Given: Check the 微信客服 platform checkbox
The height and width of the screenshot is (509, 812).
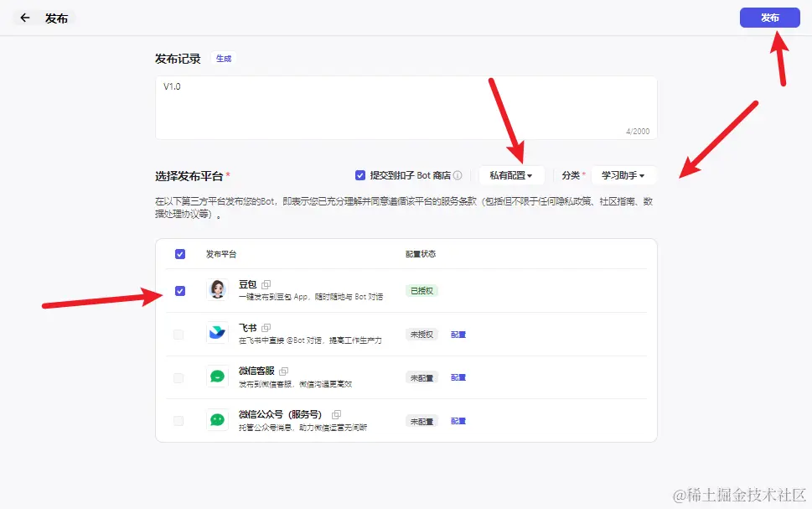Looking at the screenshot, I should coord(178,378).
